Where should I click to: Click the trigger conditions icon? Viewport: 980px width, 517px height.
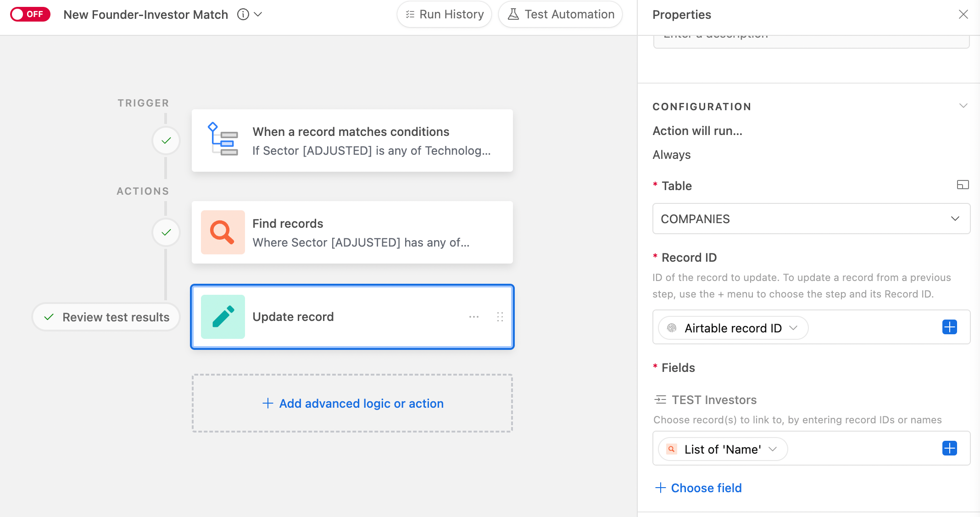click(223, 139)
